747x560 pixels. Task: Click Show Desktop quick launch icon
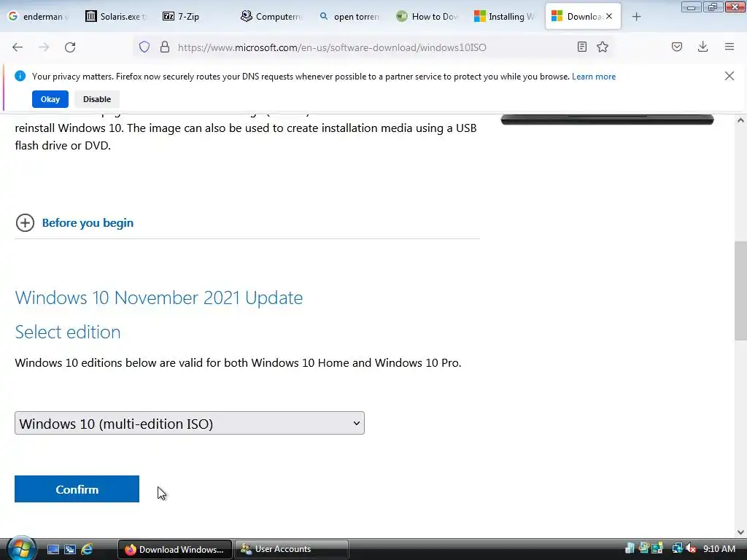53,550
